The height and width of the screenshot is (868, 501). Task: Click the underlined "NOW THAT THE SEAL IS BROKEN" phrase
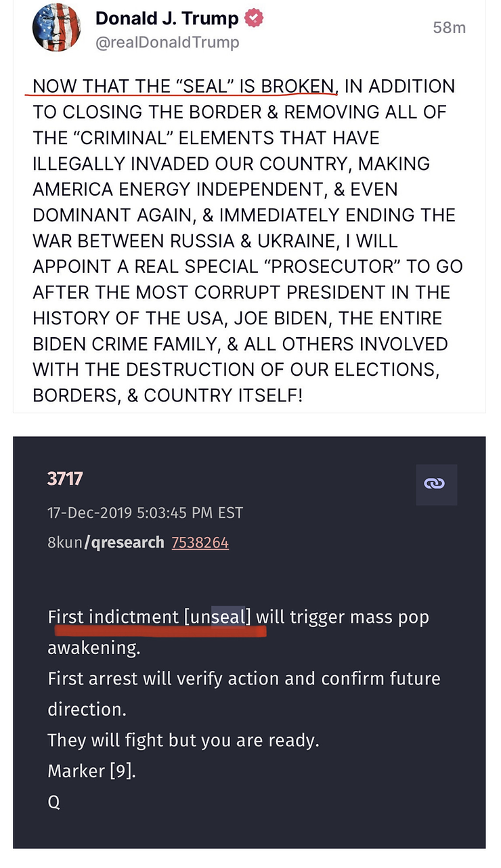183,87
